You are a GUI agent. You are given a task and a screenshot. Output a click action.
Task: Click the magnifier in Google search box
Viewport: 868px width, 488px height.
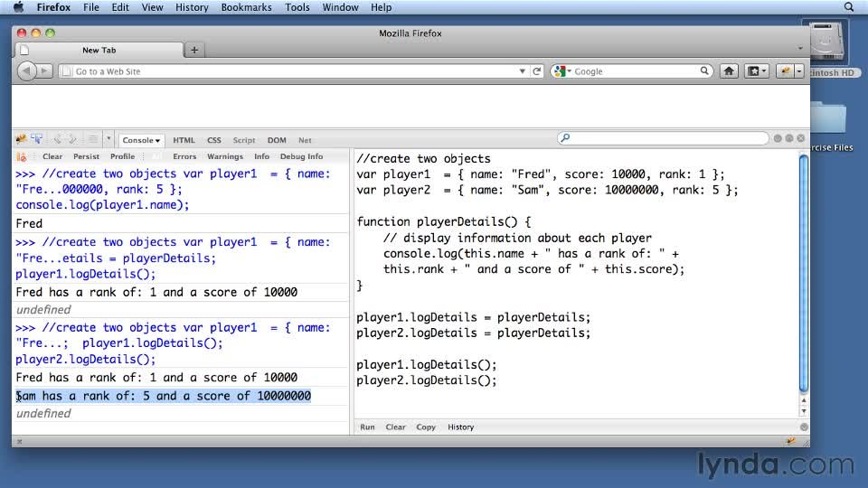[704, 70]
